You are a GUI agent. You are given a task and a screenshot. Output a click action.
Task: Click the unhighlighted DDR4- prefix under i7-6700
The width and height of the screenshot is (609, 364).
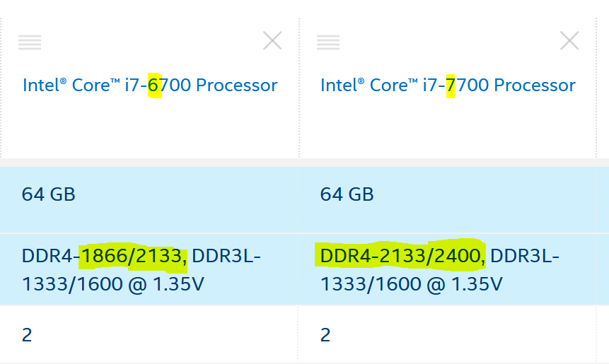pos(50,255)
